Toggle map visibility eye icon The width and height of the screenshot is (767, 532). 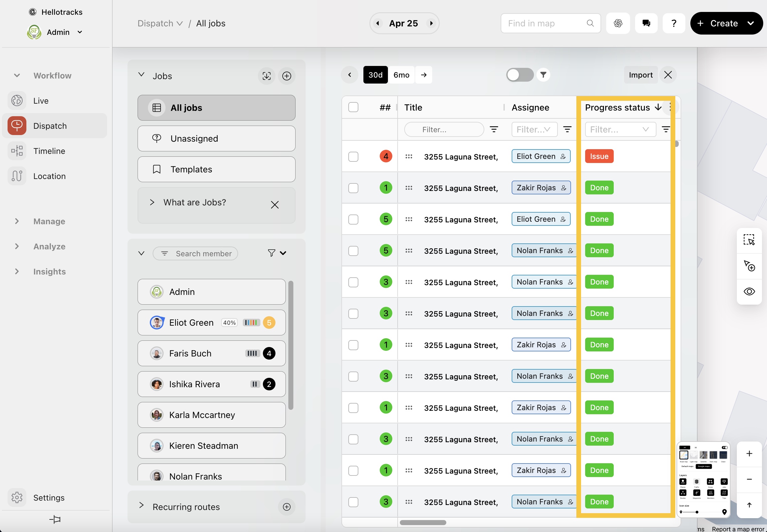749,291
